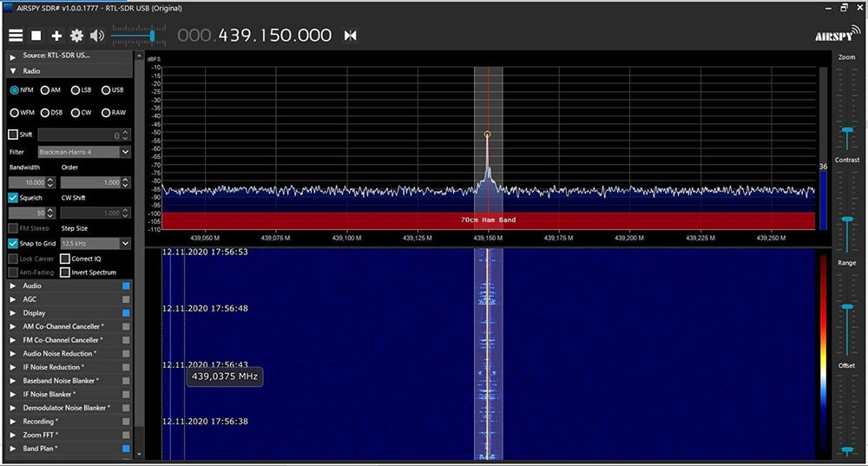Adjust the Offset slider
868x466 pixels.
tap(847, 450)
